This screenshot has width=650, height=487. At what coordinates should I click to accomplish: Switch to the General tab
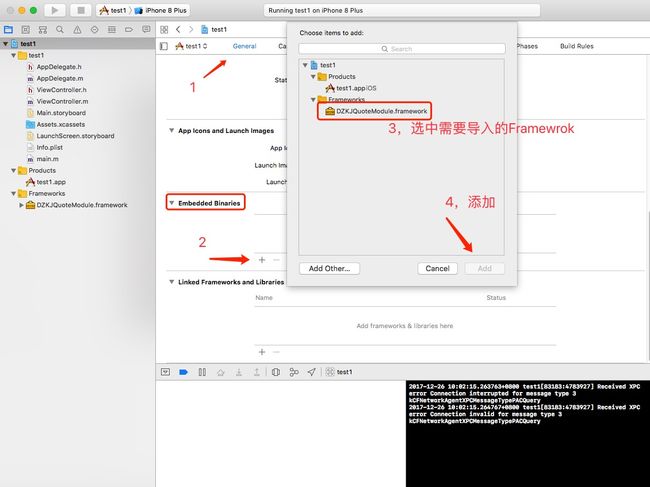pyautogui.click(x=244, y=46)
